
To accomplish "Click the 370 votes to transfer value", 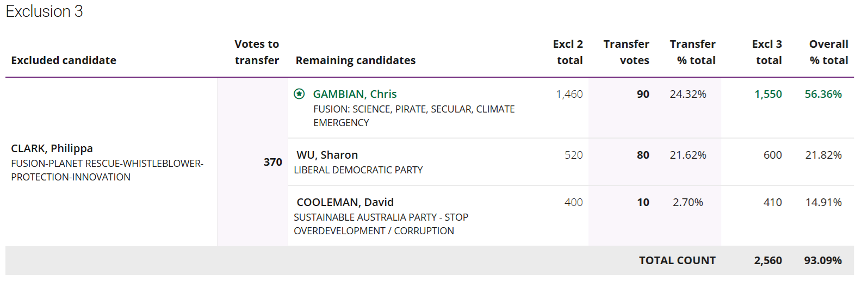I will (272, 162).
